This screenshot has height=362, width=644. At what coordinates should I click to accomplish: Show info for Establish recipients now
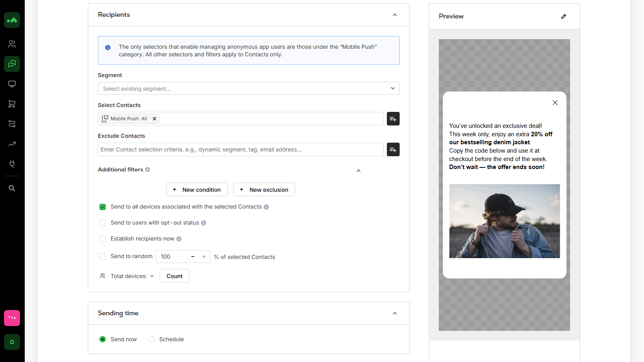(179, 239)
